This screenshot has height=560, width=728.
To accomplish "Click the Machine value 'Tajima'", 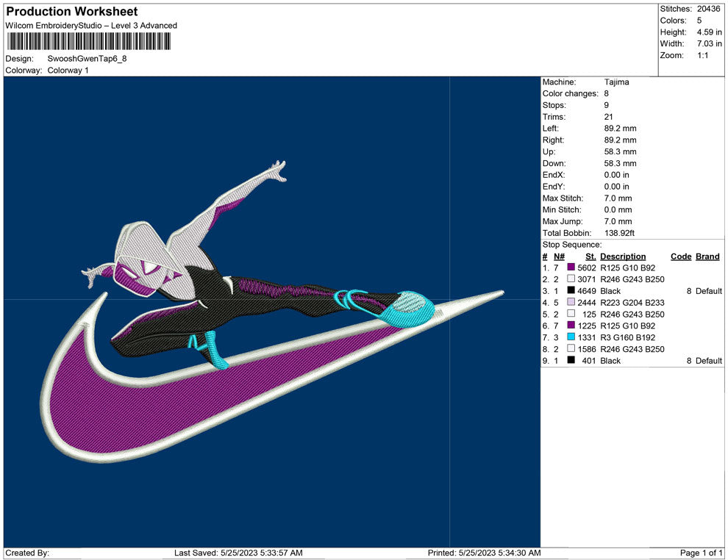I will click(616, 82).
